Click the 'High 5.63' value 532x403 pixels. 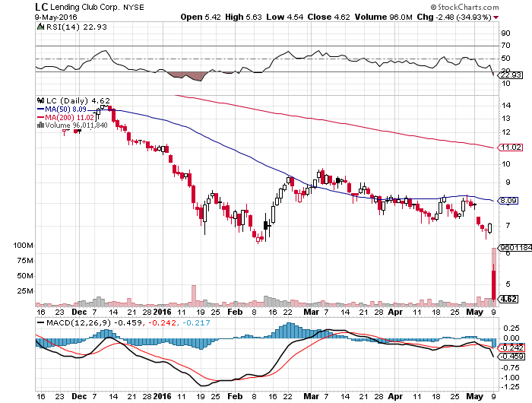[243, 17]
